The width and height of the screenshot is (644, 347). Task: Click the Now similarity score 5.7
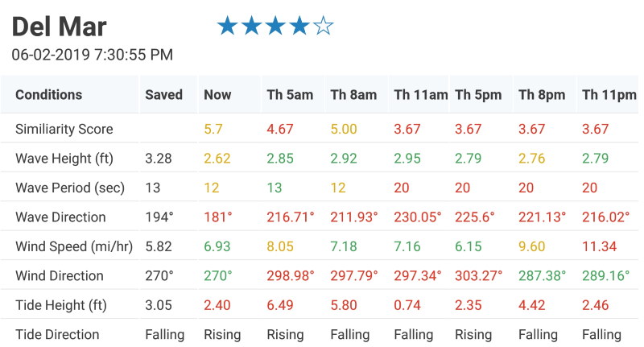(213, 129)
